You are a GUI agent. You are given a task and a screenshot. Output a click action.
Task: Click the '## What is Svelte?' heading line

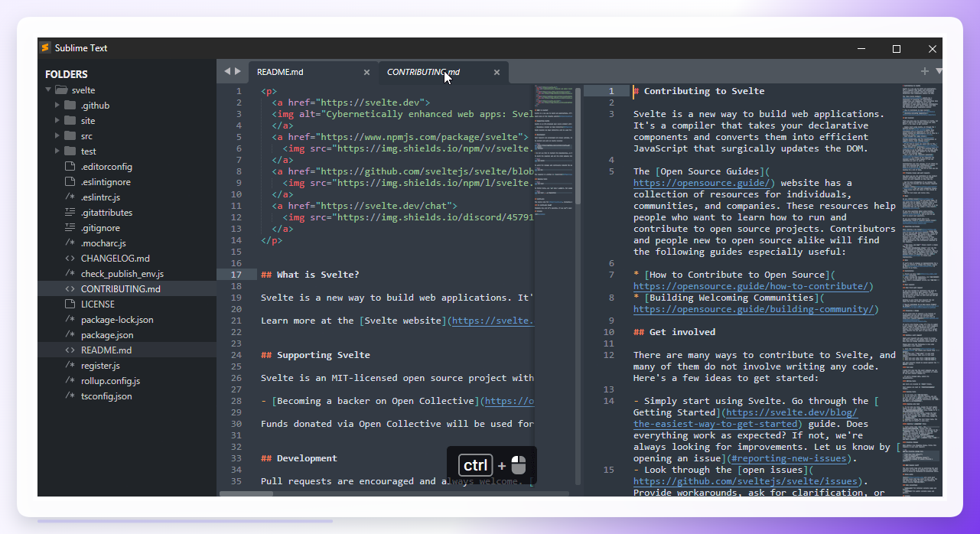tap(310, 275)
